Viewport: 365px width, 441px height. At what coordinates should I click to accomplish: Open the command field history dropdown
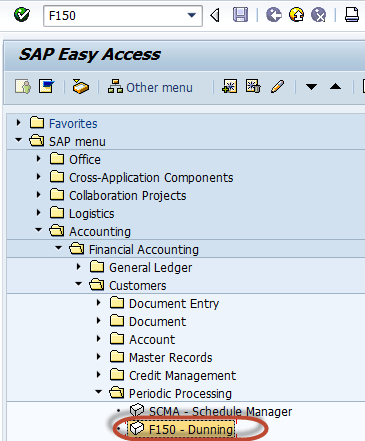[x=192, y=15]
